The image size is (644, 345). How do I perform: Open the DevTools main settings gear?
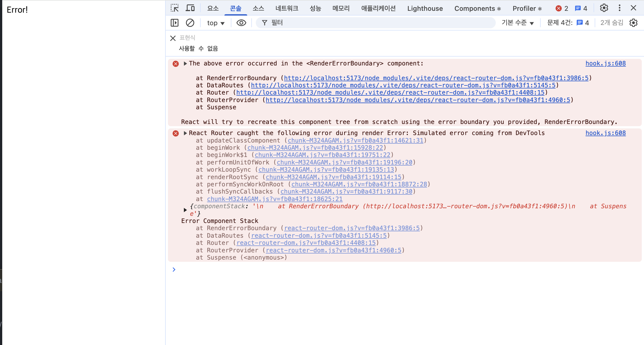604,8
